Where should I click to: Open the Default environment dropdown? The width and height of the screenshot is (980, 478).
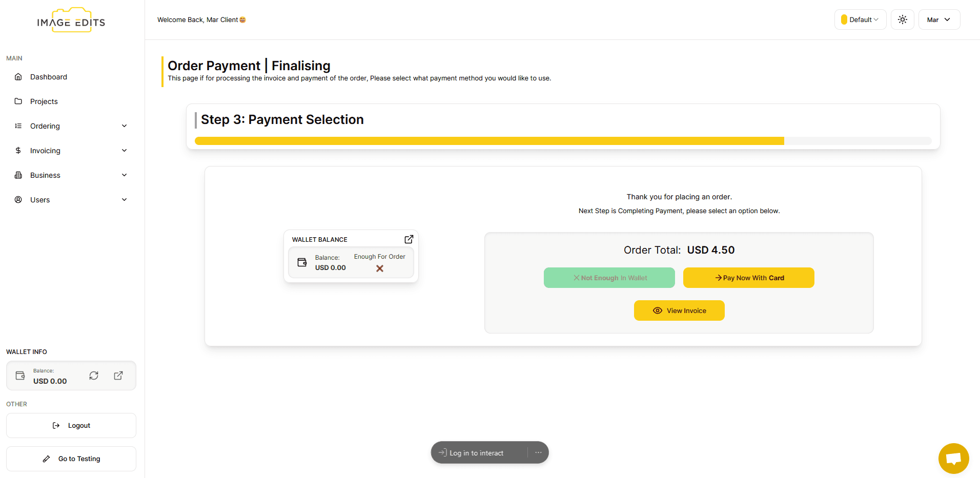(860, 19)
